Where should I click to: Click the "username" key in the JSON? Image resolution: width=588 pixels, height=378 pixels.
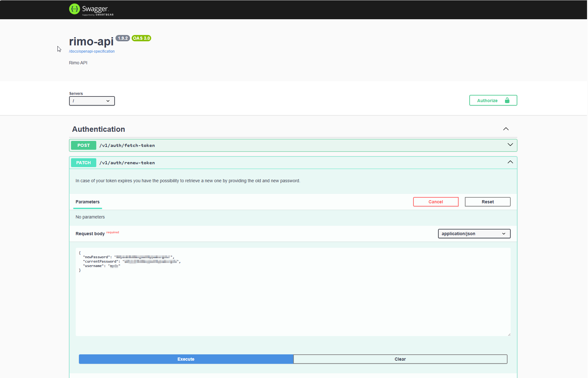93,266
